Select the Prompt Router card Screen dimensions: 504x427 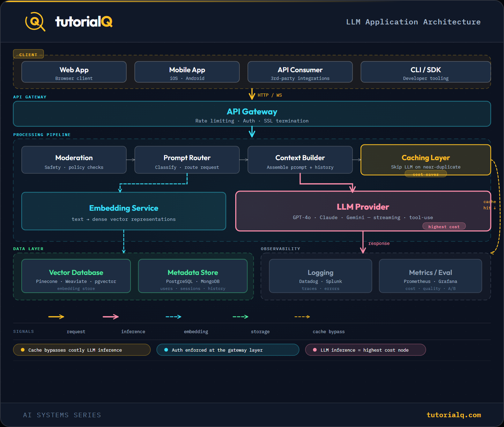click(x=187, y=160)
